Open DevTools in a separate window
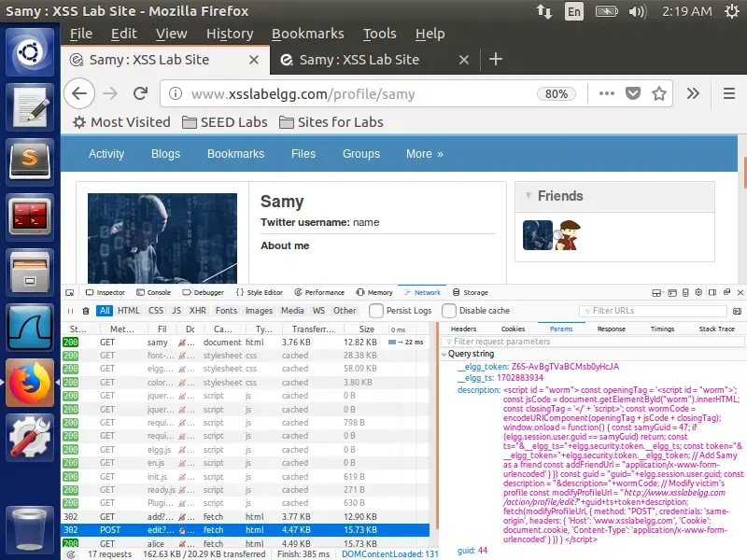This screenshot has height=560, width=747. (x=726, y=292)
